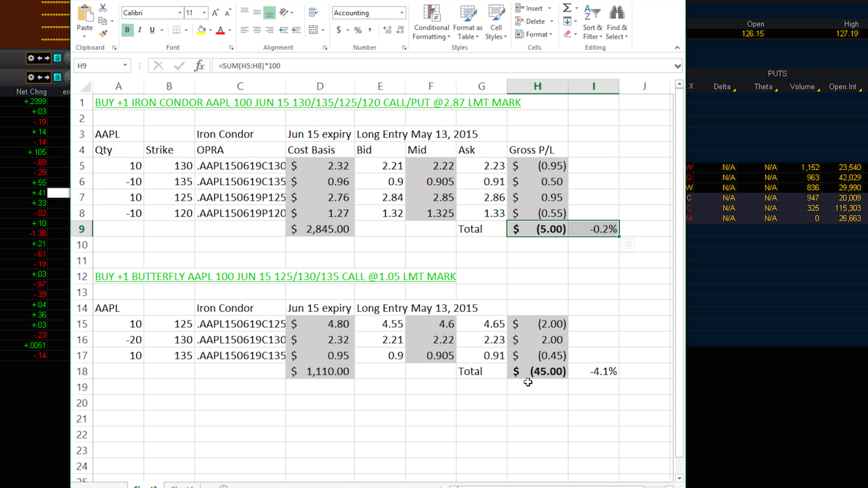Open Cell Styles gallery
The image size is (868, 488).
tap(496, 22)
